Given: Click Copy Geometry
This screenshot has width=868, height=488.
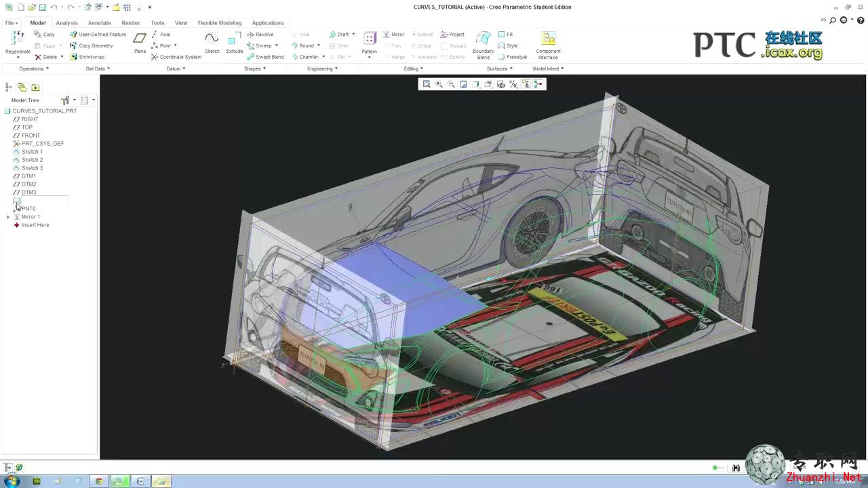Looking at the screenshot, I should coord(92,46).
